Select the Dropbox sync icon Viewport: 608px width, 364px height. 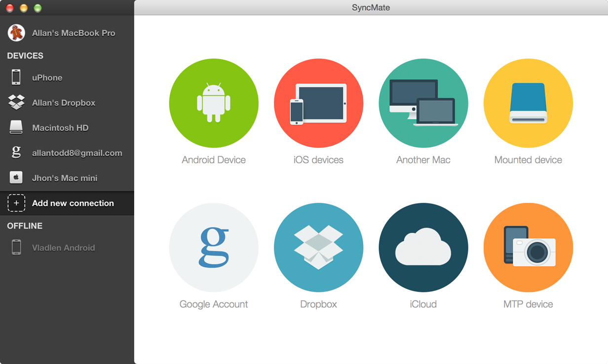(318, 248)
